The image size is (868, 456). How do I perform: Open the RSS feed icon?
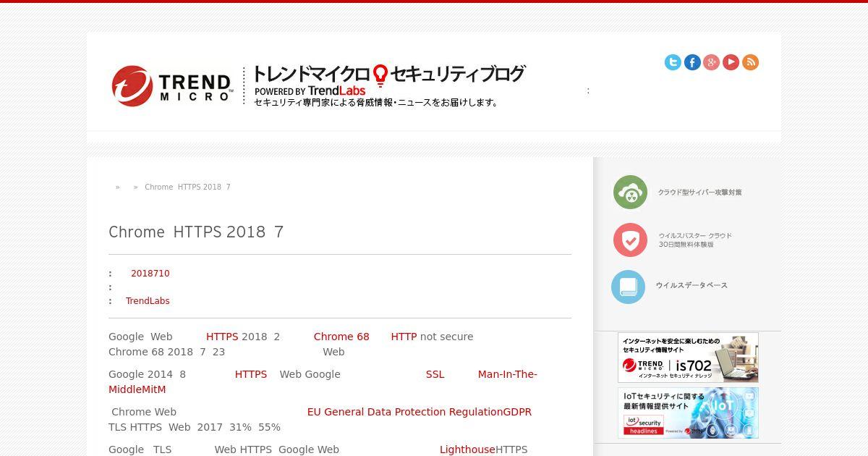coord(751,62)
